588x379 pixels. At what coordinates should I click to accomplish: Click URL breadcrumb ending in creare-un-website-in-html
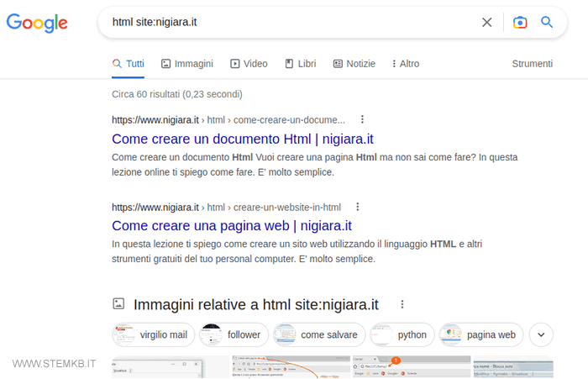pyautogui.click(x=226, y=207)
